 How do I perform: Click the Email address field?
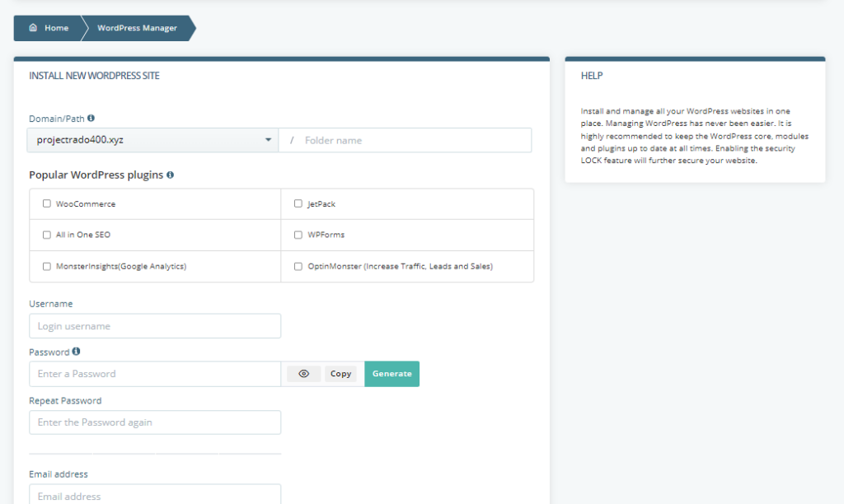coord(155,495)
